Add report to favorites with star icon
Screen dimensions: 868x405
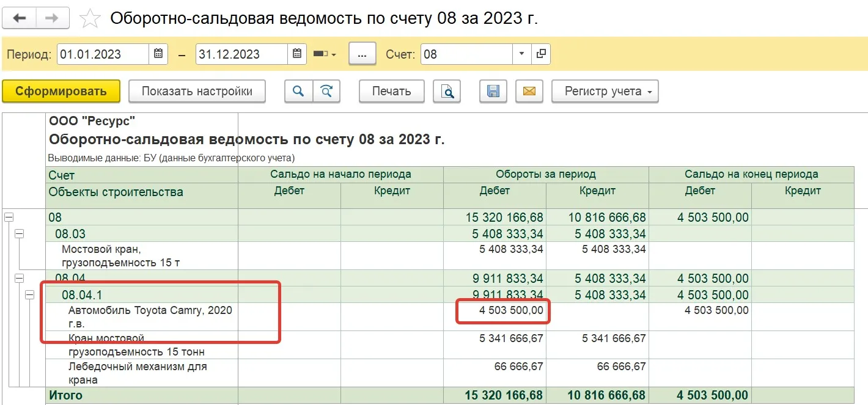(90, 19)
